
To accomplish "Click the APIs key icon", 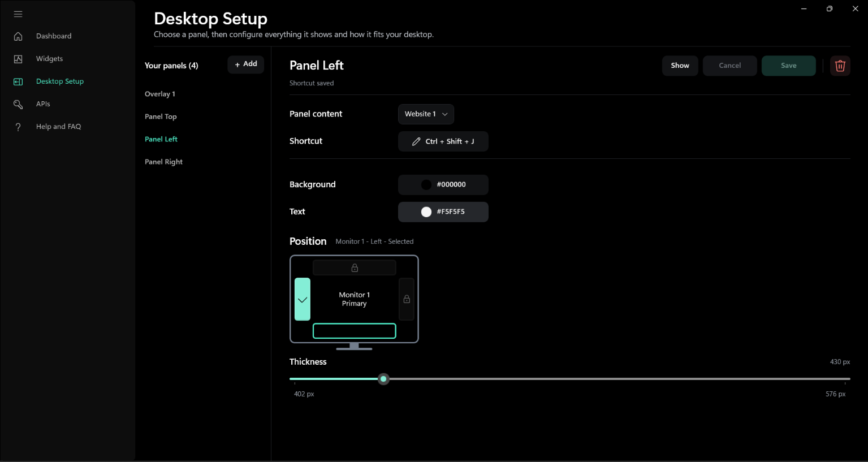I will (x=18, y=104).
